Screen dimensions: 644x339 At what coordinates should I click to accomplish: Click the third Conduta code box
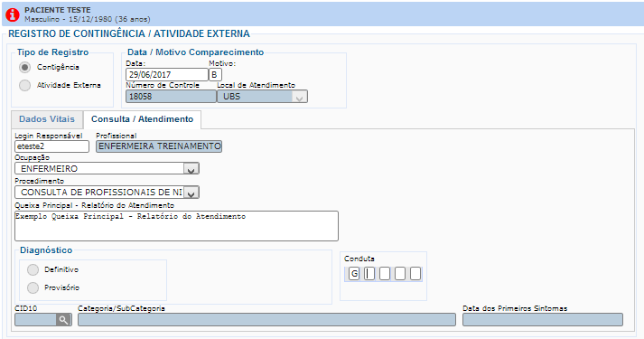pyautogui.click(x=385, y=274)
